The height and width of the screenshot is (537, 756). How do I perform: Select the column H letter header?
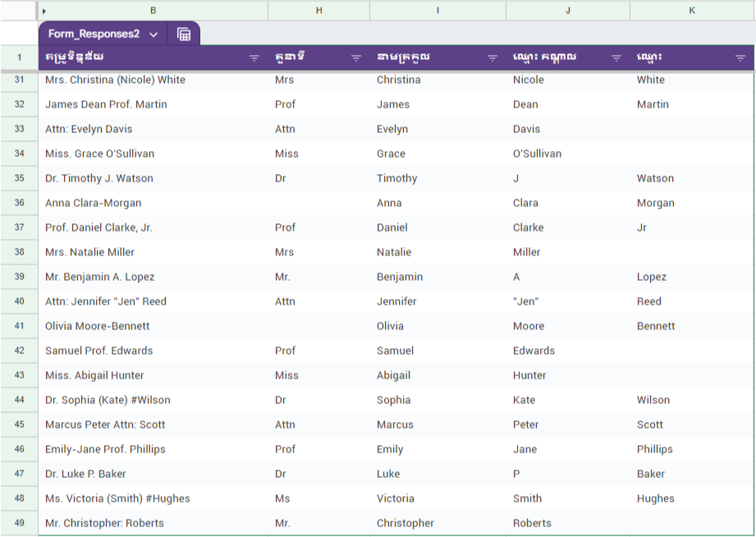click(x=318, y=11)
